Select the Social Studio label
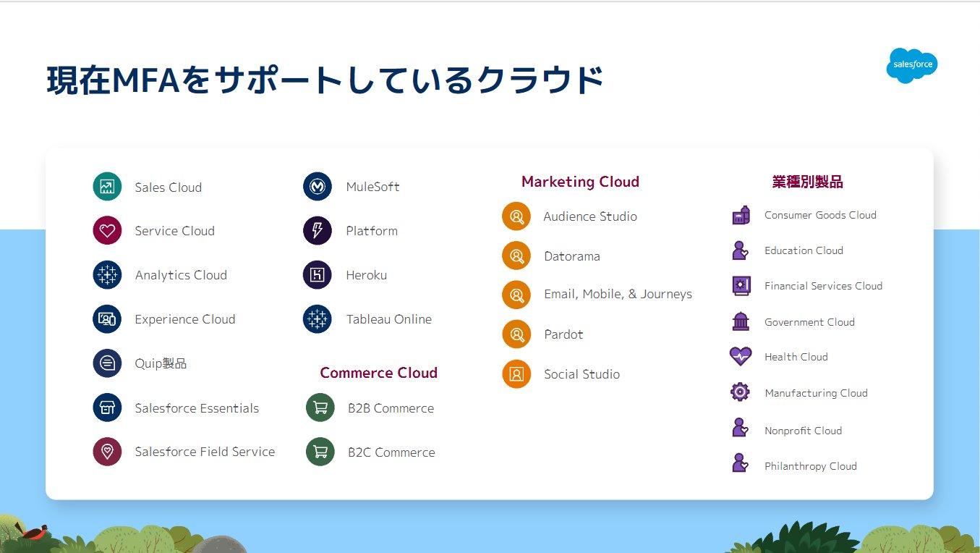 point(581,374)
